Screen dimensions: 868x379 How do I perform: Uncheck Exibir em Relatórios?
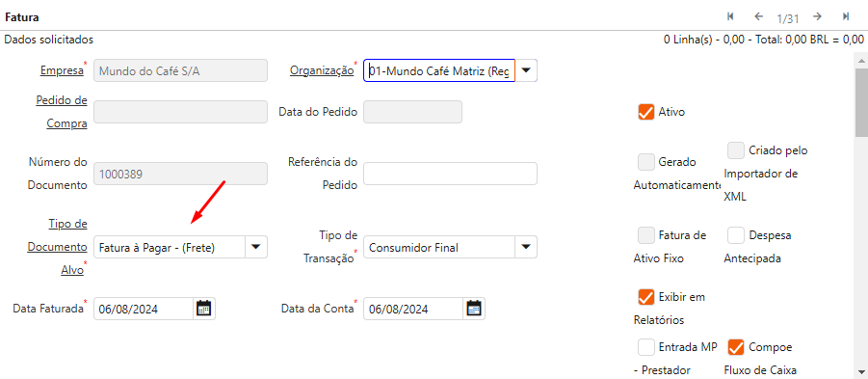(646, 297)
